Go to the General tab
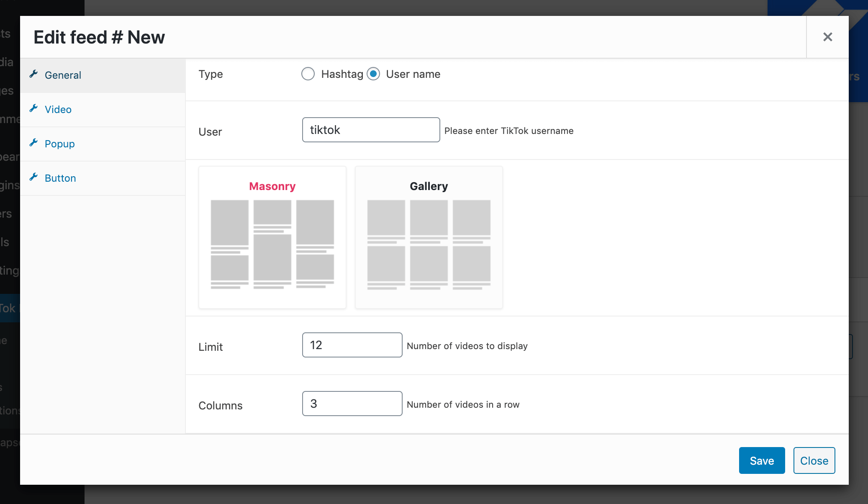Image resolution: width=868 pixels, height=504 pixels. tap(63, 75)
